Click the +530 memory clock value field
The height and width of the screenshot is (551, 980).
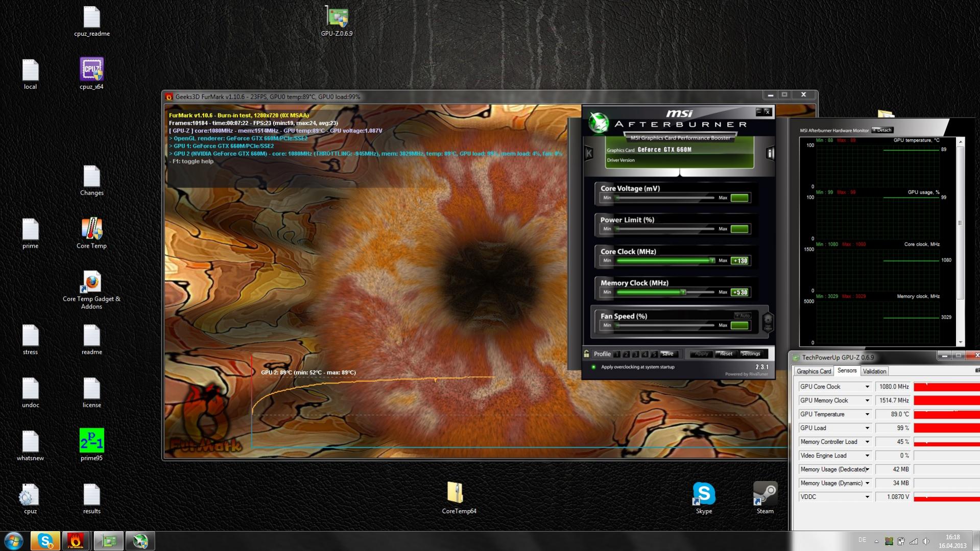pos(739,292)
